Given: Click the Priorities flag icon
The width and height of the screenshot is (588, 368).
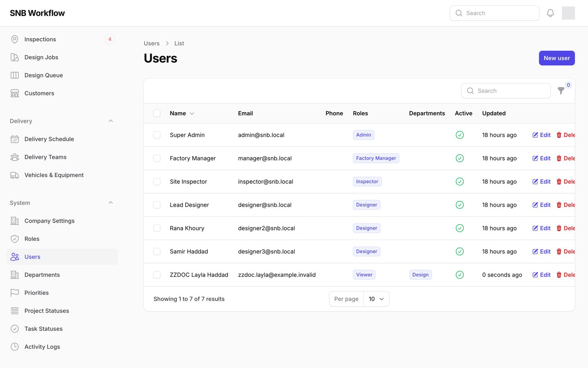Looking at the screenshot, I should (x=15, y=293).
